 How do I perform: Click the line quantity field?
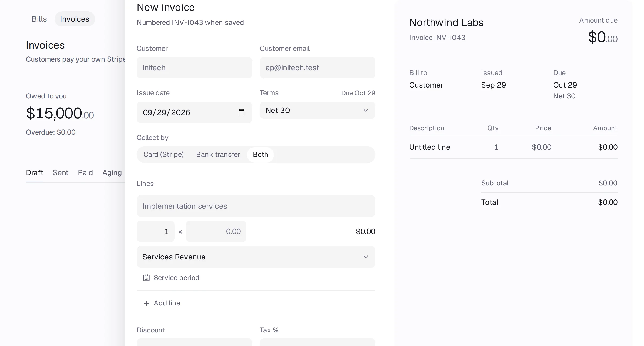tap(155, 231)
